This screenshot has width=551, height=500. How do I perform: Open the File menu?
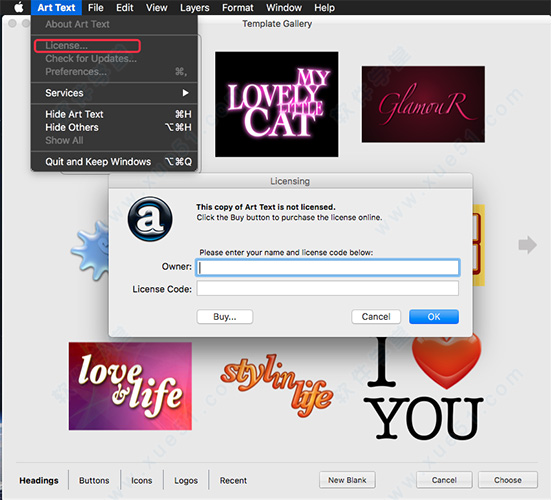[x=96, y=7]
